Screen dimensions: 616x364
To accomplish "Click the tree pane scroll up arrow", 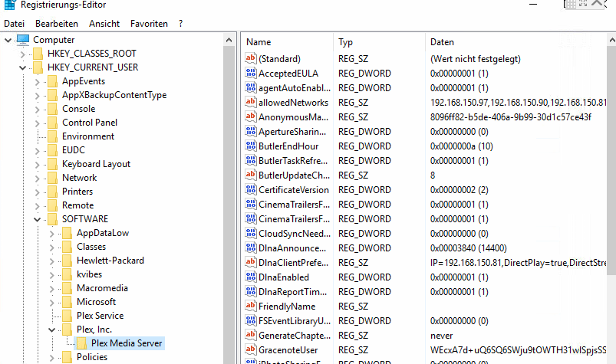I will pos(229,40).
